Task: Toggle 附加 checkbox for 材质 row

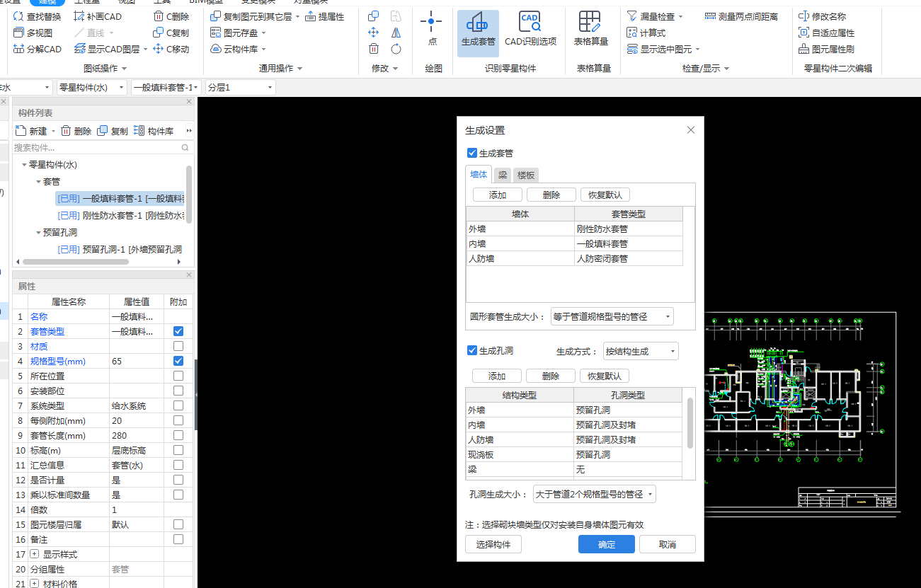Action: coord(178,346)
